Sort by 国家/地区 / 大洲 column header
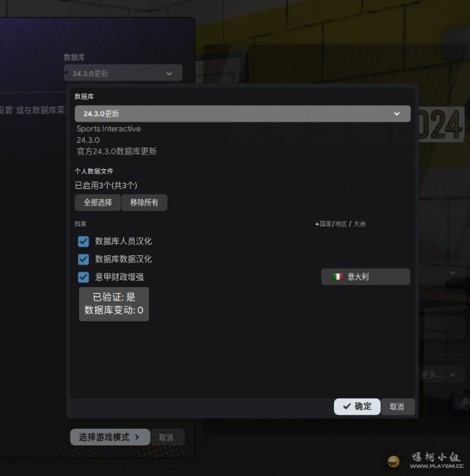Image resolution: width=470 pixels, height=476 pixels. click(x=343, y=224)
